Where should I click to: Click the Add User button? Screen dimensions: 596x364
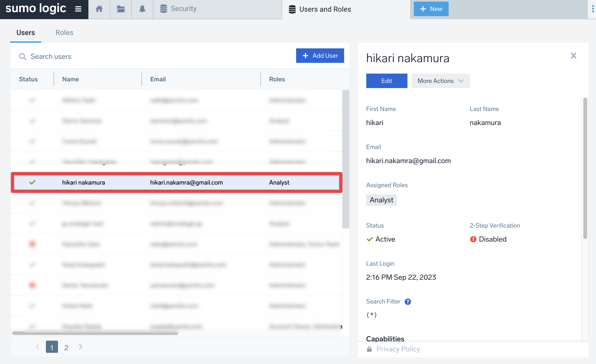pyautogui.click(x=320, y=56)
